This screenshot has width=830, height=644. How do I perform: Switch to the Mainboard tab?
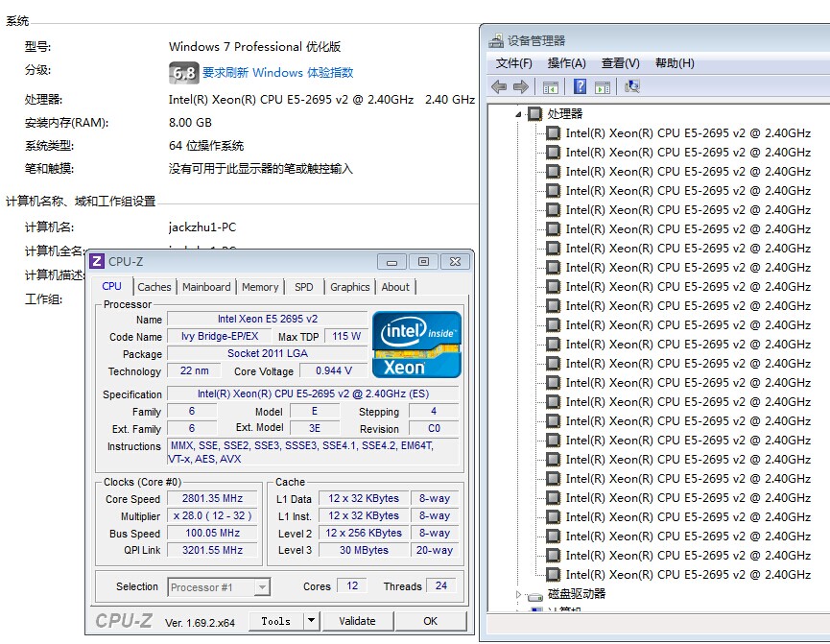[x=206, y=287]
